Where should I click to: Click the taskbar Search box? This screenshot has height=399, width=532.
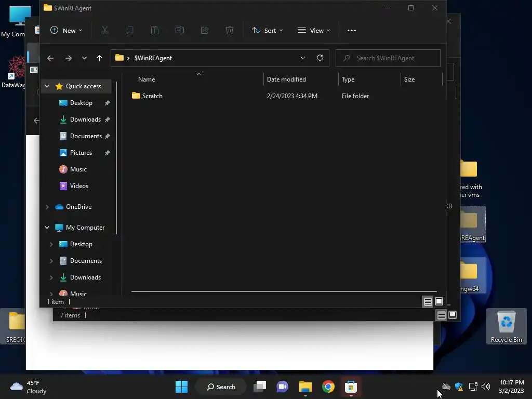pos(221,387)
